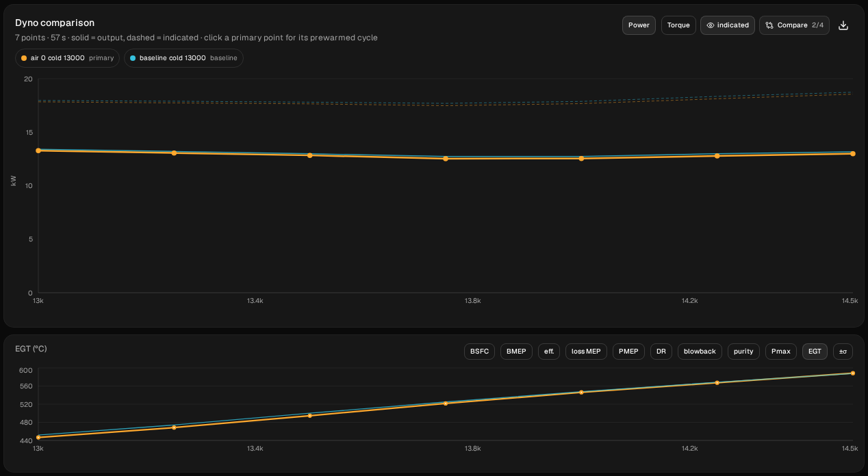Select the baseline cold 13000 chip

(183, 58)
